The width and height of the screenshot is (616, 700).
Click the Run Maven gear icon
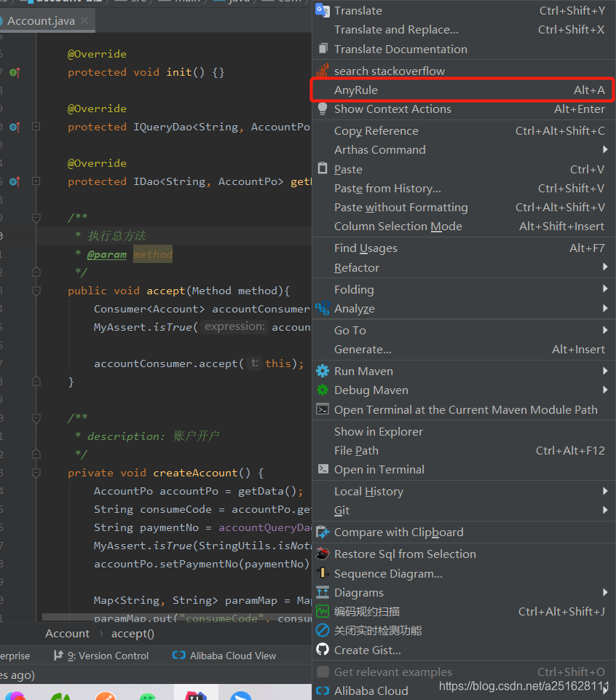[x=323, y=371]
